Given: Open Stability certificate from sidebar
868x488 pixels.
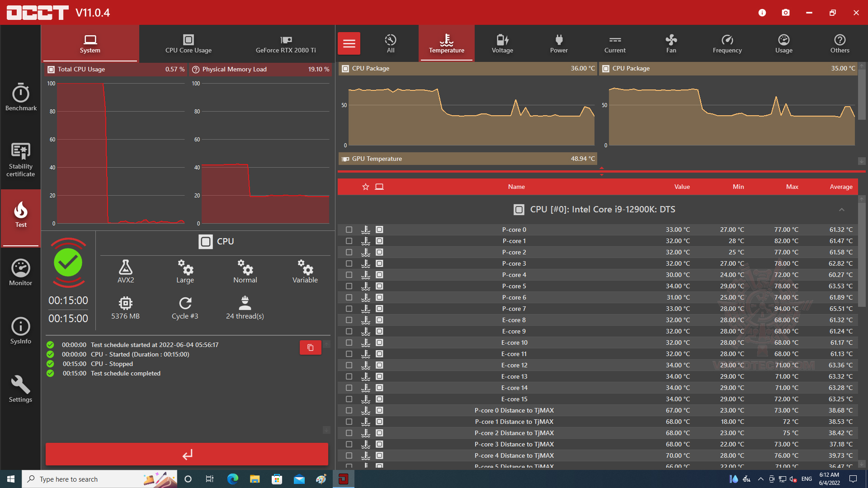Looking at the screenshot, I should tap(21, 159).
